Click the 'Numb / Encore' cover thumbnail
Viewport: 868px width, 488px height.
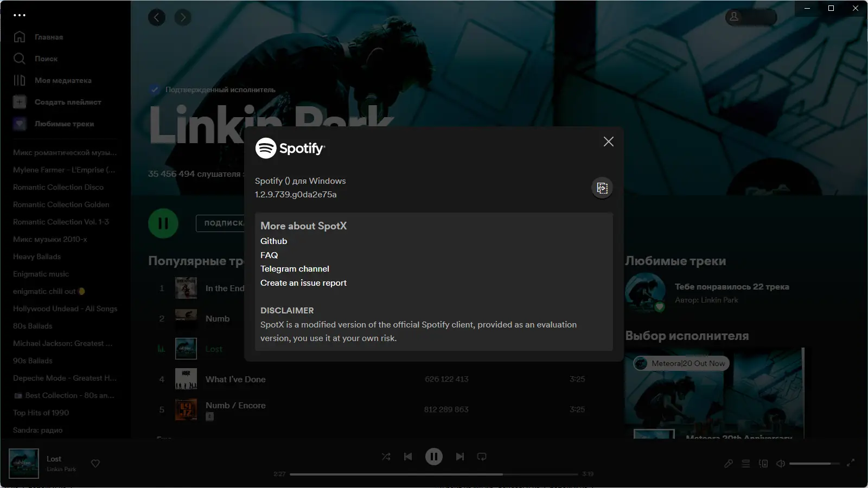click(x=186, y=410)
